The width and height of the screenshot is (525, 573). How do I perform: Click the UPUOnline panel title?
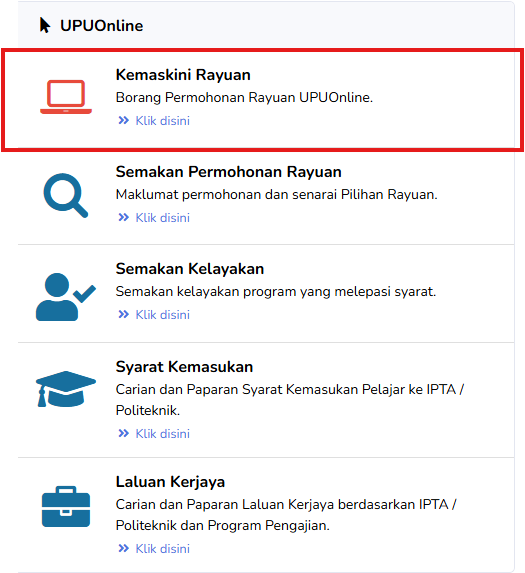coord(102,26)
